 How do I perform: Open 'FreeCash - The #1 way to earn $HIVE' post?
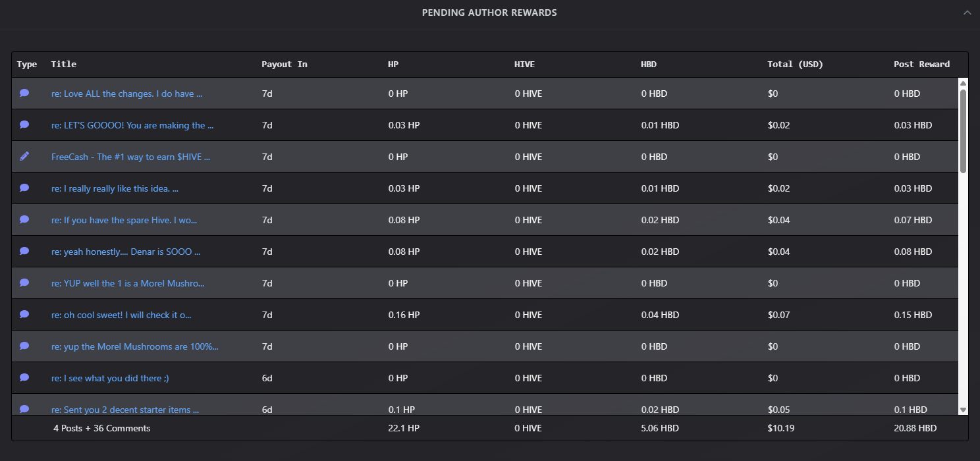point(130,157)
